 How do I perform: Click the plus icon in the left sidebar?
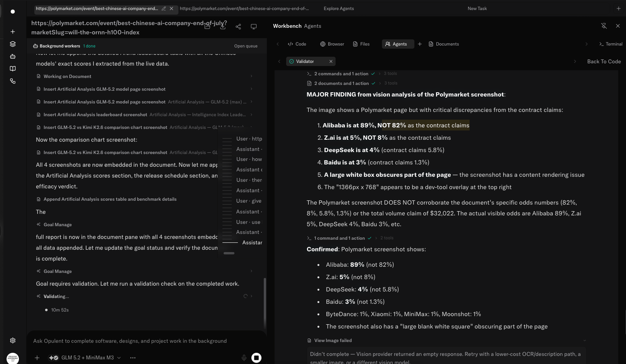click(13, 32)
